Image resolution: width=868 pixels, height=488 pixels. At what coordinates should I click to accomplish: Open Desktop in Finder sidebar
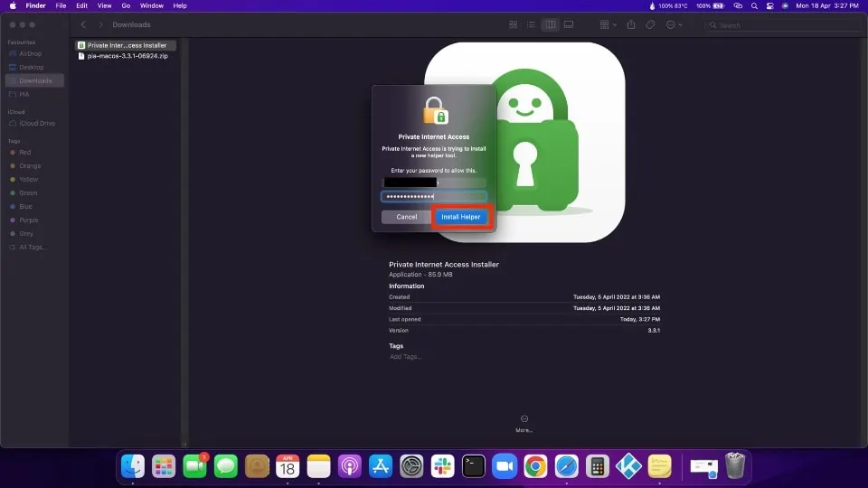click(31, 67)
